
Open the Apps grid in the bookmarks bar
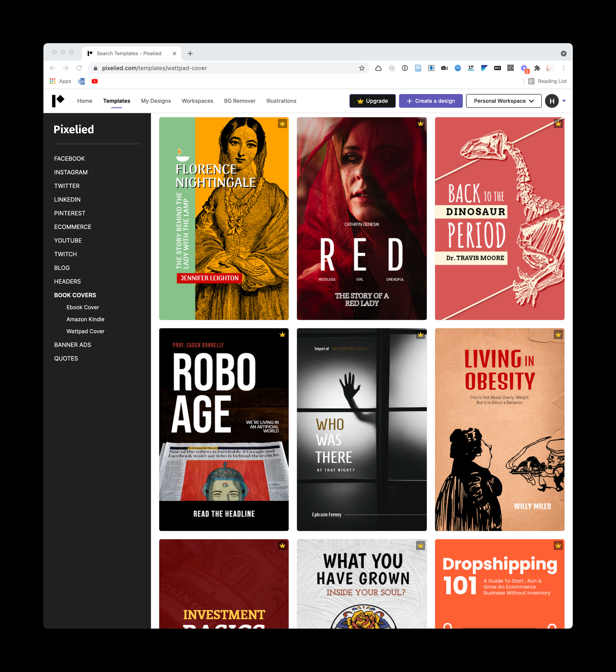(x=60, y=81)
